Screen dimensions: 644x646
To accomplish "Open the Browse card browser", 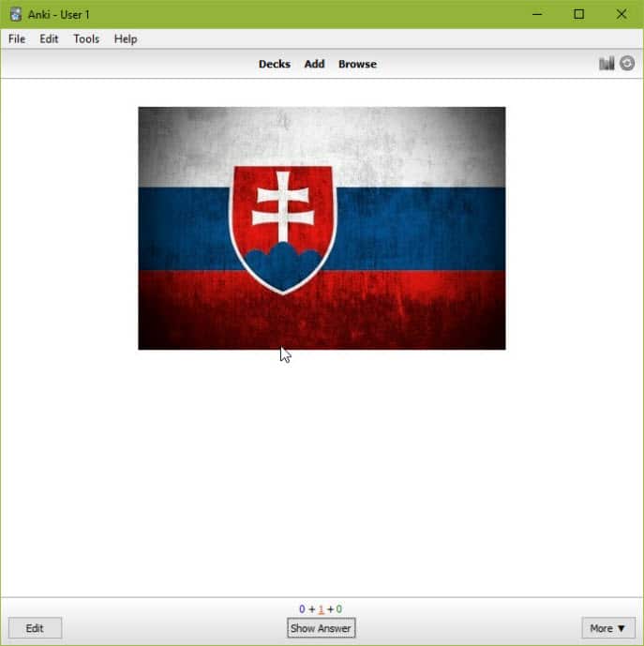I will [357, 65].
